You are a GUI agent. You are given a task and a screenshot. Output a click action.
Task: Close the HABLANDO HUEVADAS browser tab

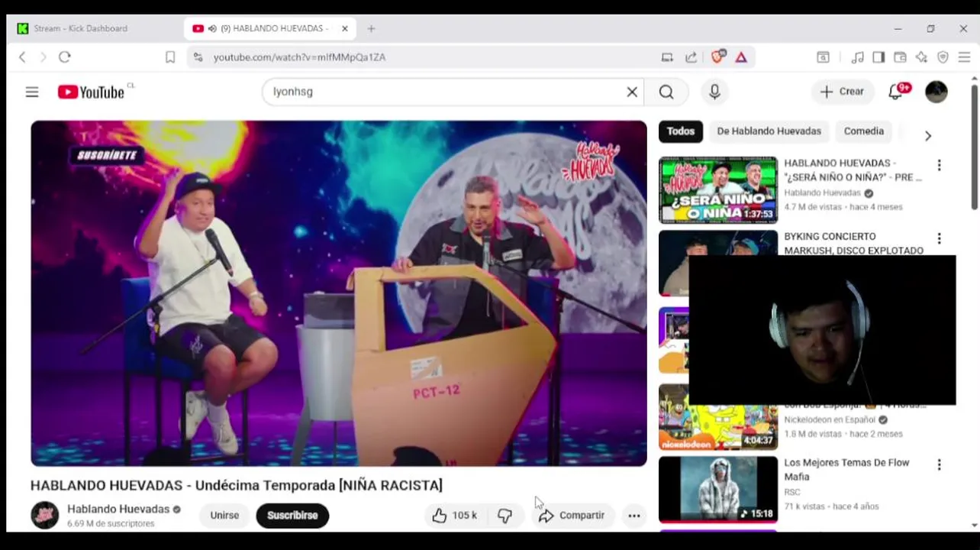coord(344,28)
